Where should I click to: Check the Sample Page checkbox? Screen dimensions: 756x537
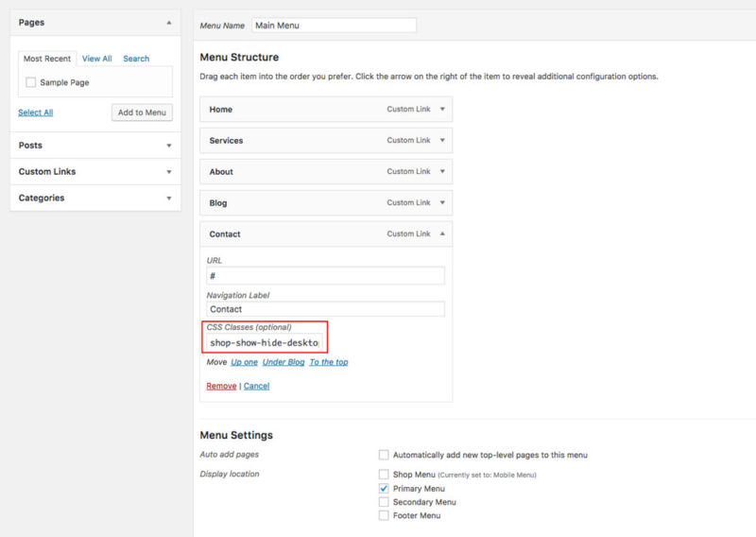coord(31,83)
